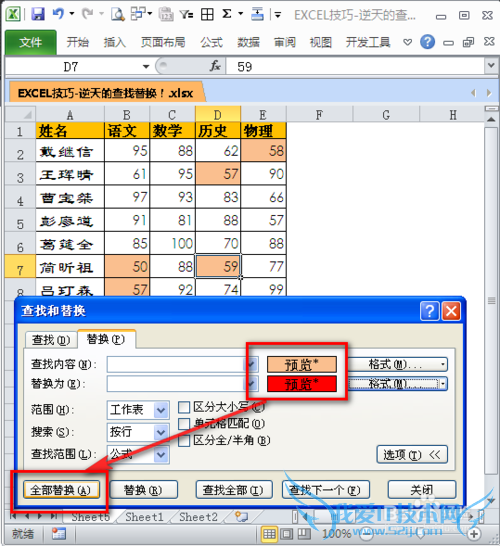This screenshot has width=500, height=546.
Task: Click the insert worksheet tab icon
Action: point(241,517)
